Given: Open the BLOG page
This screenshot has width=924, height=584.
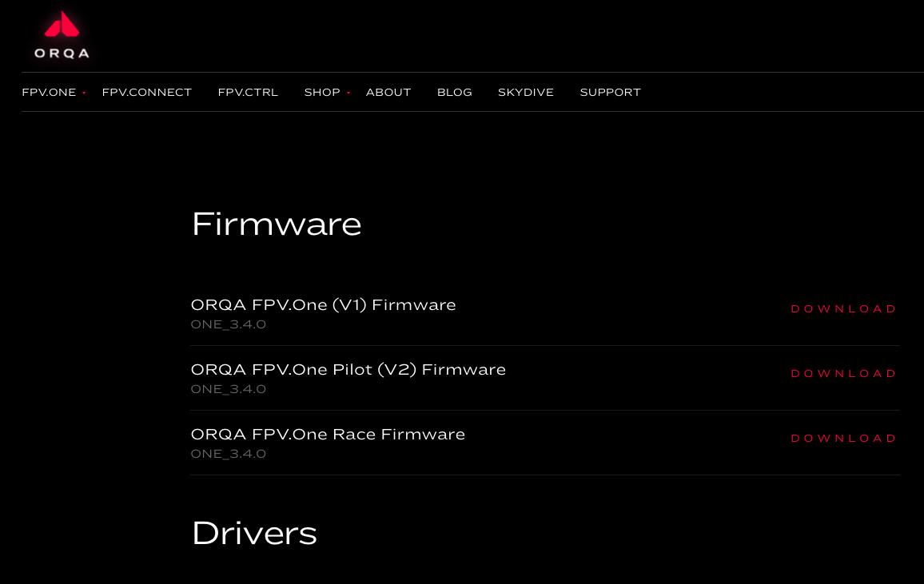Looking at the screenshot, I should click(454, 93).
